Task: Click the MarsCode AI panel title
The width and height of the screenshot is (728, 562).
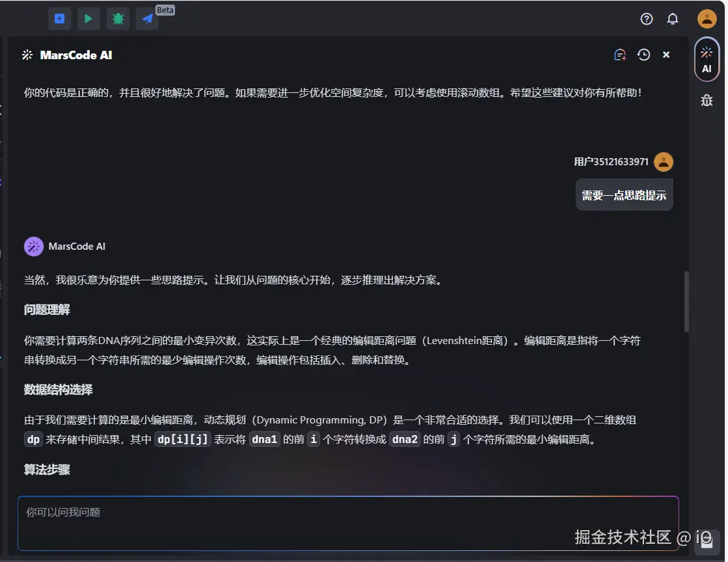Action: click(76, 55)
